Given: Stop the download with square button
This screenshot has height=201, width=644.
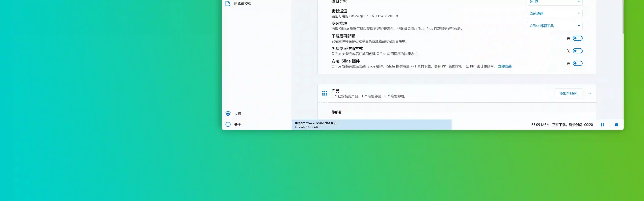Looking at the screenshot, I should (x=616, y=125).
